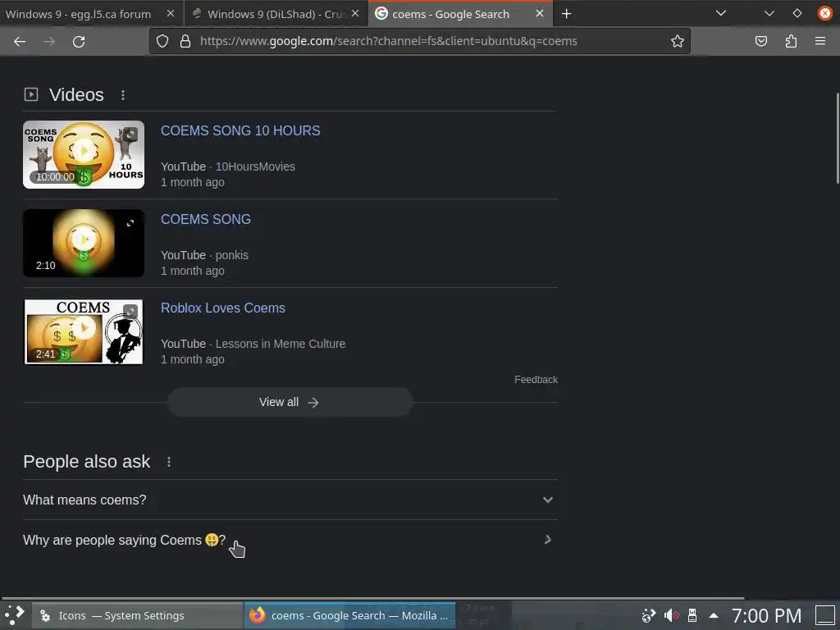The image size is (840, 630).
Task: Select the coems - Google Search tab
Action: pos(450,14)
